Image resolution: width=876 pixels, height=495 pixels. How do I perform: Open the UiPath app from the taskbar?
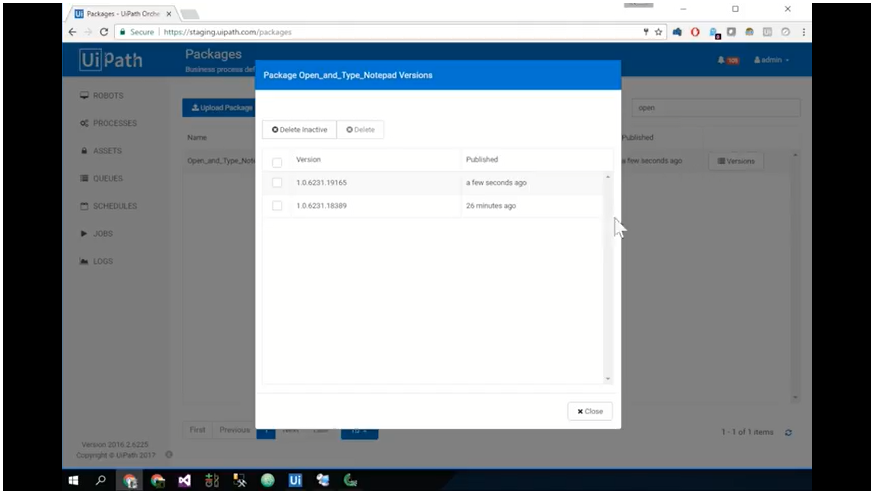(295, 480)
